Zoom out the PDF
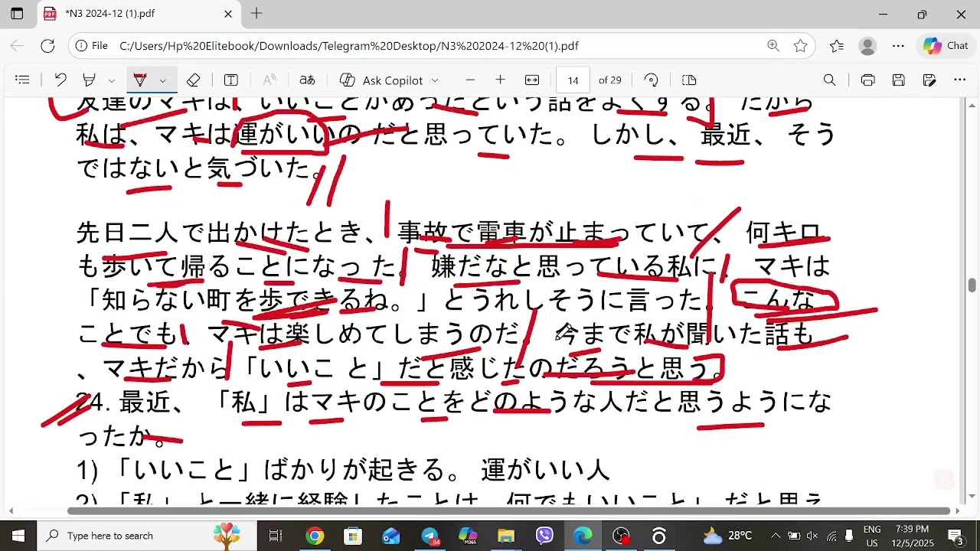 (x=470, y=80)
